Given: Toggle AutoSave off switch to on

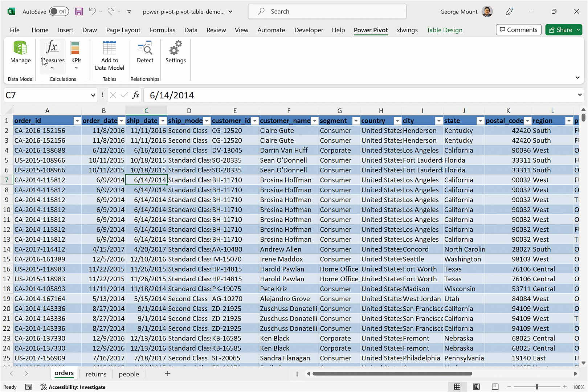Looking at the screenshot, I should 59,11.
